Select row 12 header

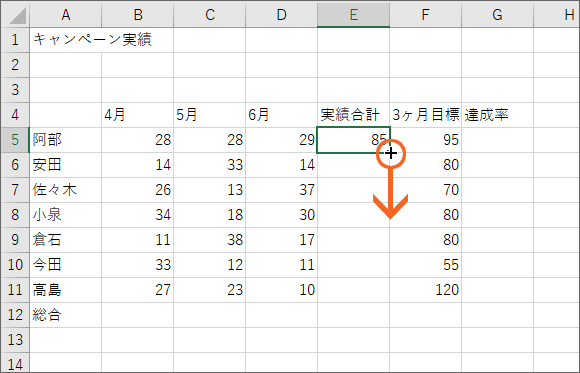tap(15, 315)
